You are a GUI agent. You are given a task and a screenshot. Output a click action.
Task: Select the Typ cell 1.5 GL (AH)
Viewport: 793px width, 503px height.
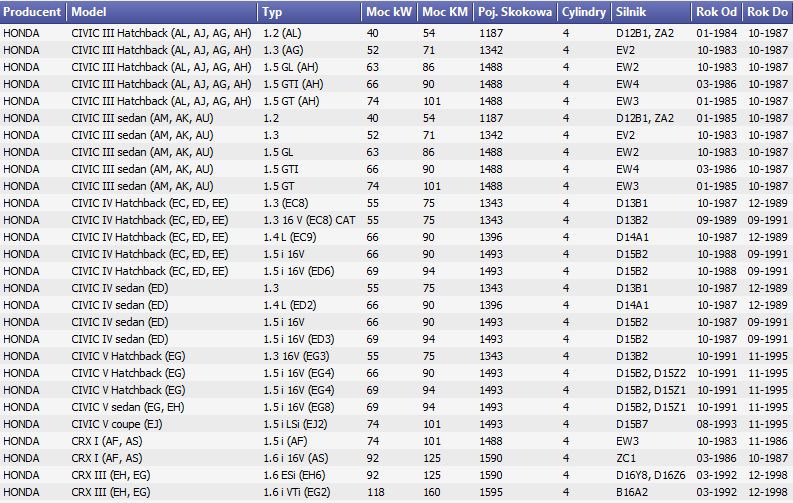[291, 67]
